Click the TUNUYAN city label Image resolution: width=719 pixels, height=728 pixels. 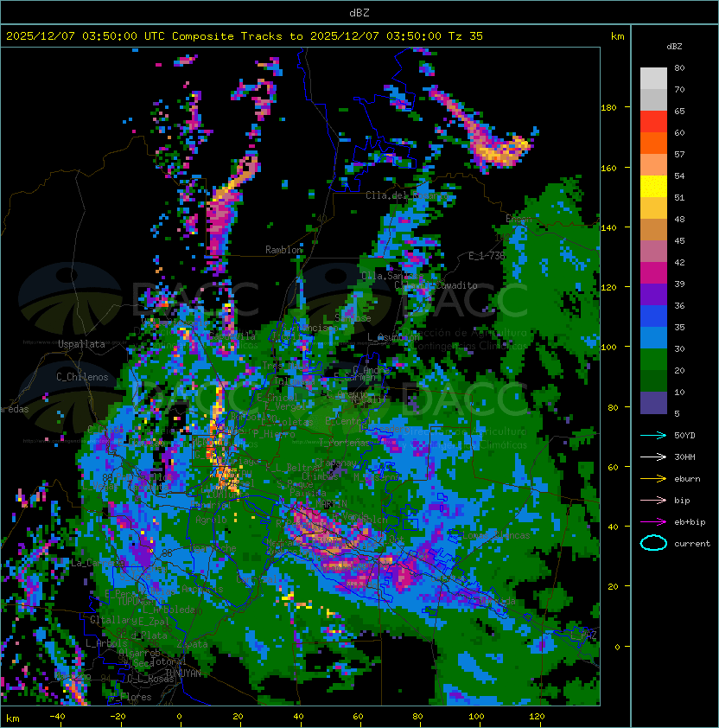tap(183, 674)
